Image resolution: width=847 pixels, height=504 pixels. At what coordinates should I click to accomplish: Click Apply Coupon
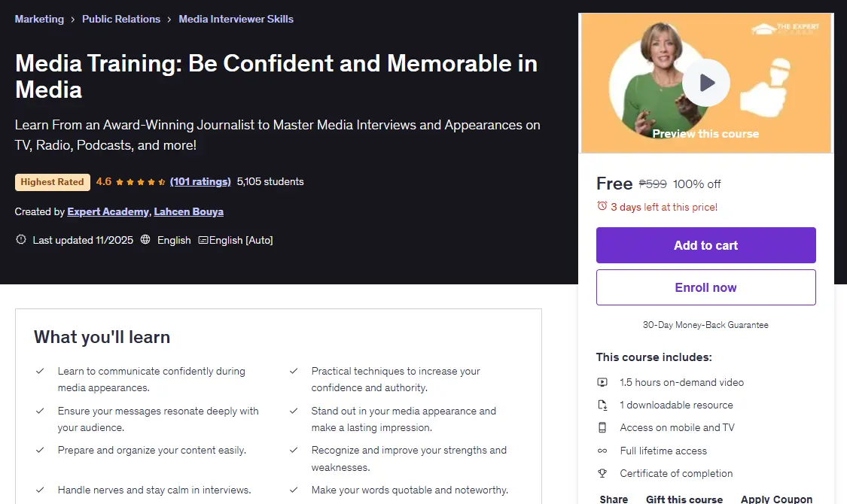tap(776, 499)
